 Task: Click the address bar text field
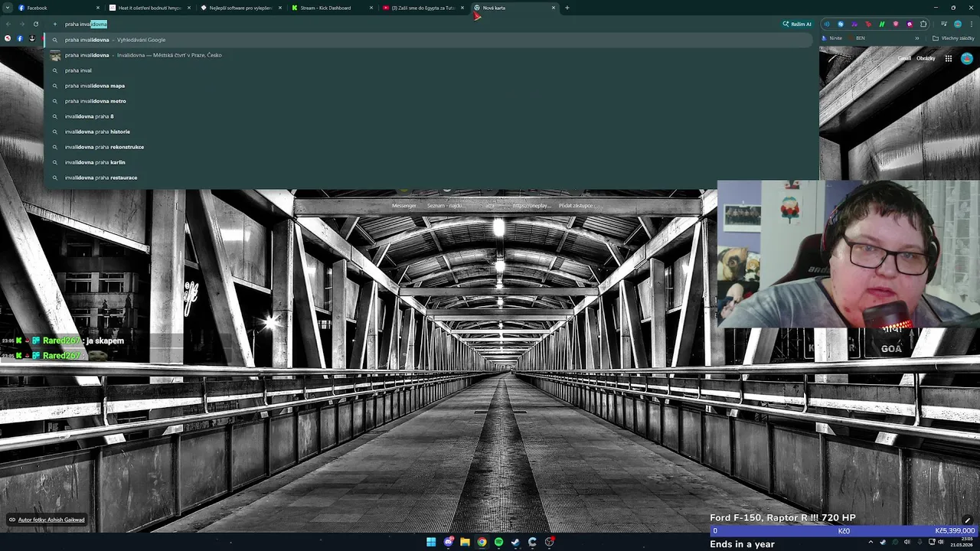tap(413, 24)
